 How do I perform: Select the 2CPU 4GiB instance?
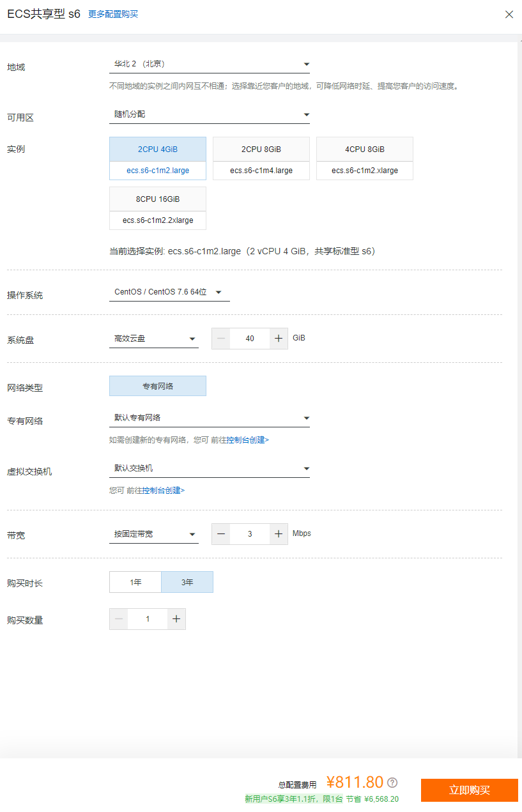[x=158, y=158]
